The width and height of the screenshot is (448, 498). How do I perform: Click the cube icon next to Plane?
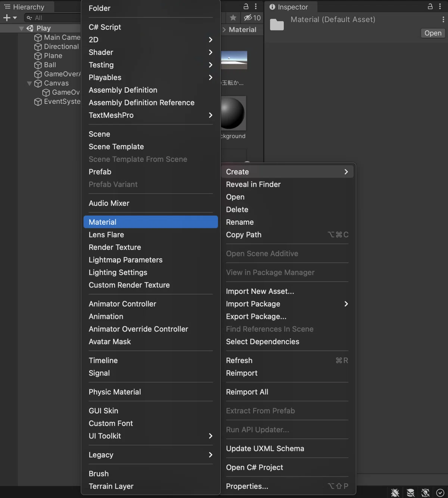pos(38,56)
